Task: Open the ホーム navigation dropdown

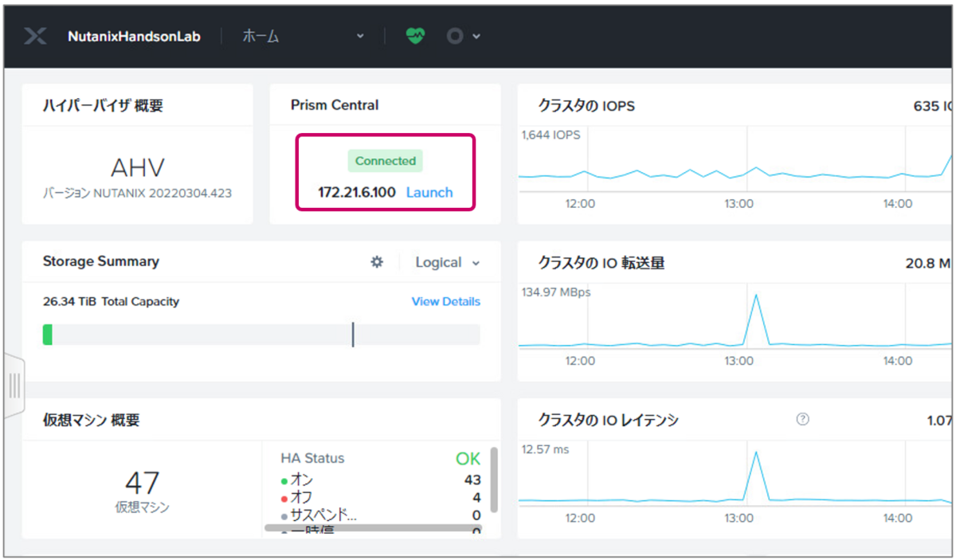Action: [x=303, y=36]
